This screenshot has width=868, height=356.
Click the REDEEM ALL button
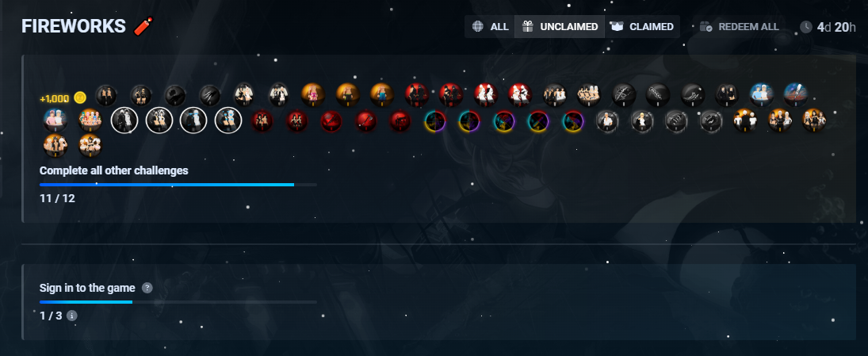click(739, 27)
